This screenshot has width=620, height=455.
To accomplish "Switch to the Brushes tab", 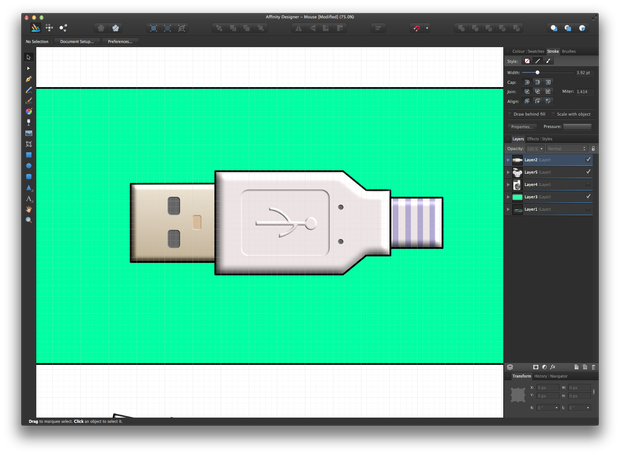I will 569,51.
